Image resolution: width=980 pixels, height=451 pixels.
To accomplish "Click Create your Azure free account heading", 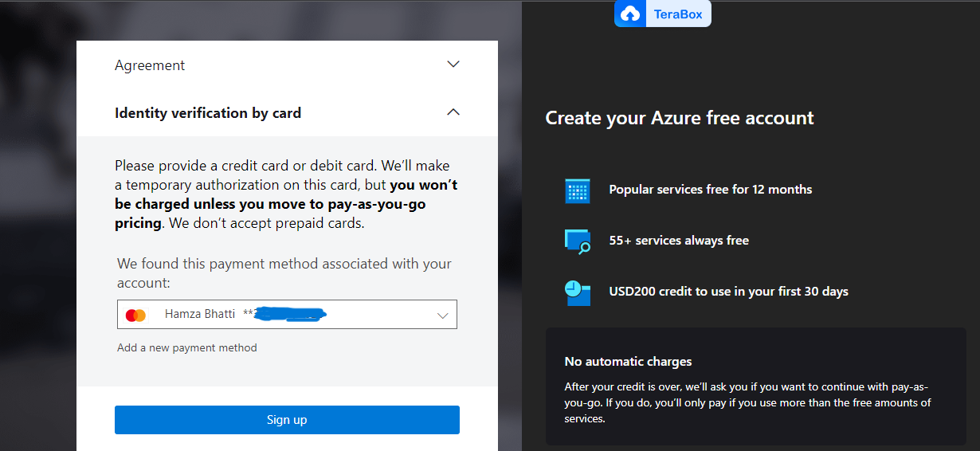I will click(x=680, y=118).
